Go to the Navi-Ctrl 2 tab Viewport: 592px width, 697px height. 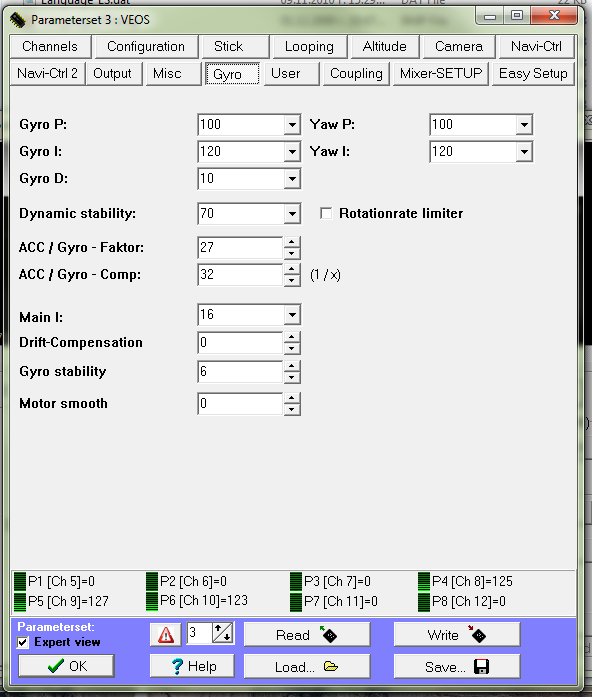pos(47,73)
